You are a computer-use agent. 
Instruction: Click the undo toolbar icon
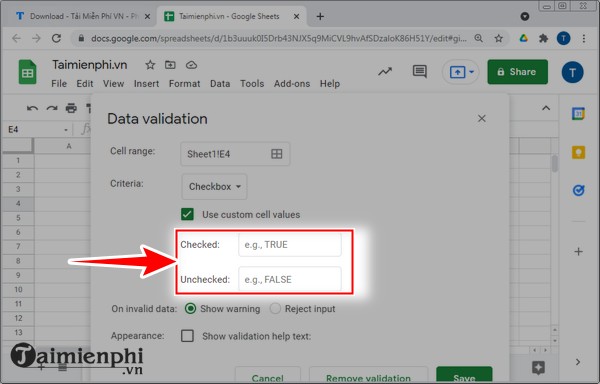33,109
